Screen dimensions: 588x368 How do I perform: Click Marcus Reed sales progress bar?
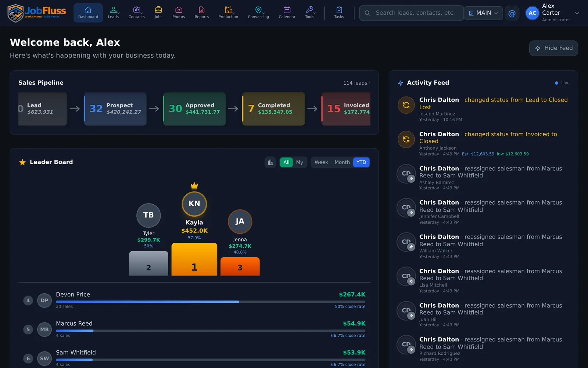[211, 331]
